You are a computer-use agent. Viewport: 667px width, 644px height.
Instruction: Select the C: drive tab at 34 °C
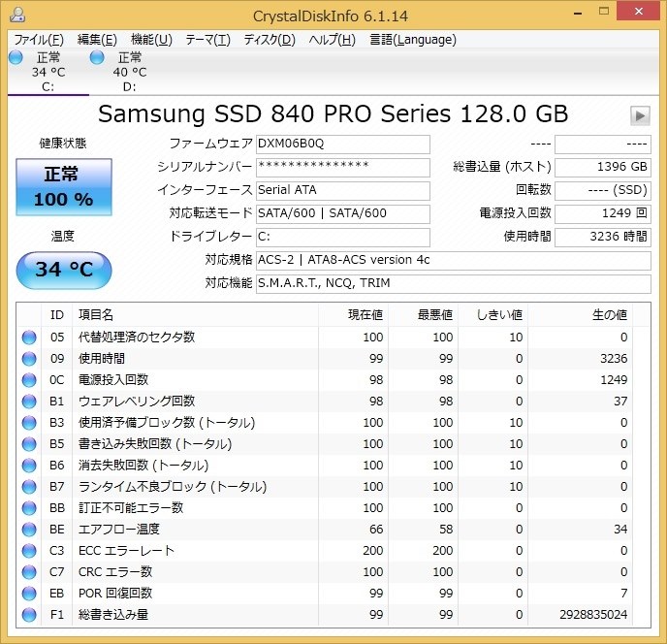(48, 72)
